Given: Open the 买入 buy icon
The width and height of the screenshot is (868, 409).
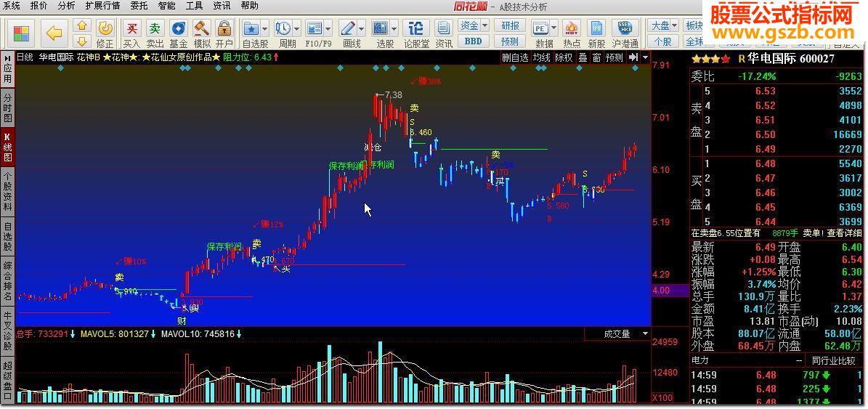Looking at the screenshot, I should click(131, 28).
